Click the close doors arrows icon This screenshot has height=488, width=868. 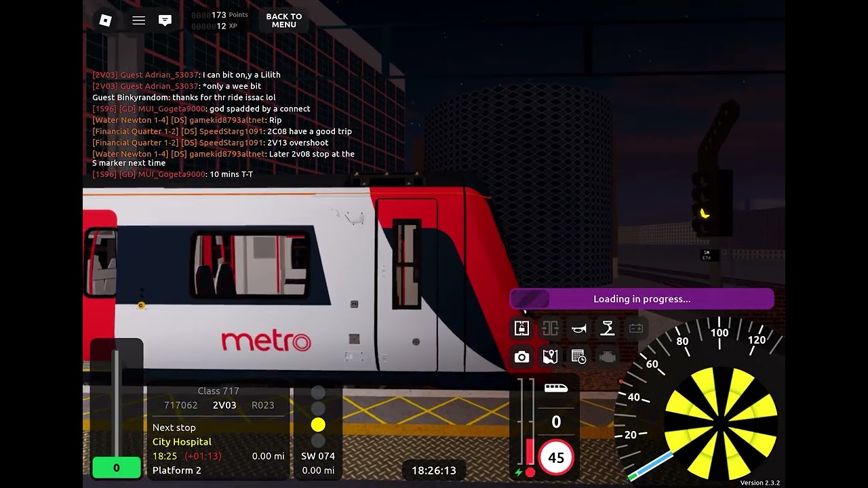tap(550, 328)
